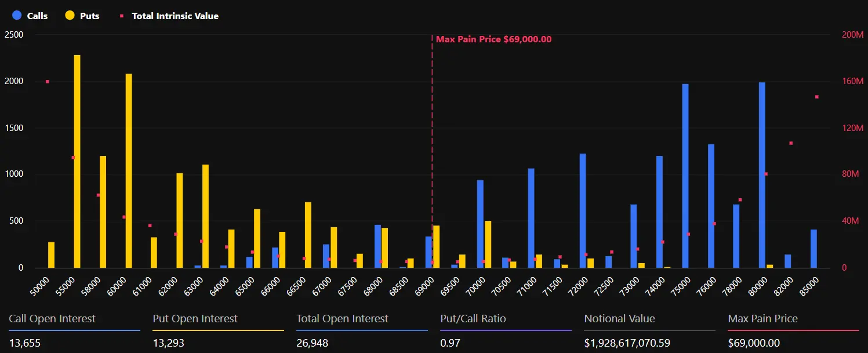The height and width of the screenshot is (353, 868).
Task: Select the Call Open Interest stat heading
Action: coord(52,319)
